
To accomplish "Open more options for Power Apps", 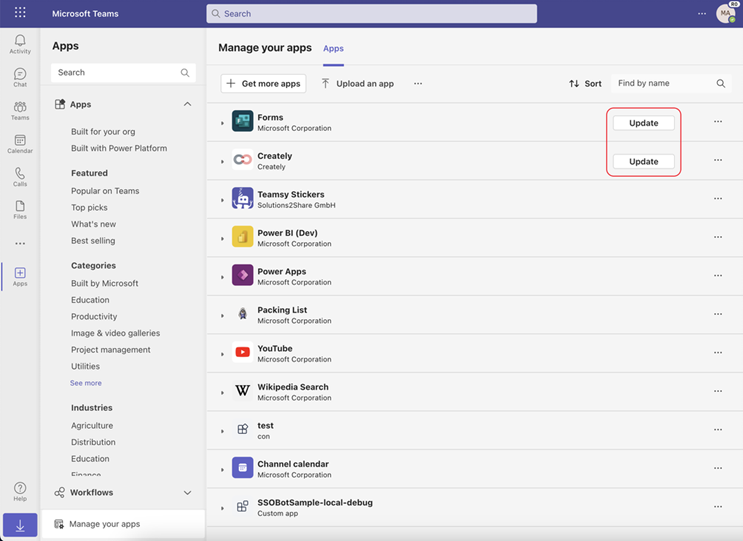I will click(718, 275).
